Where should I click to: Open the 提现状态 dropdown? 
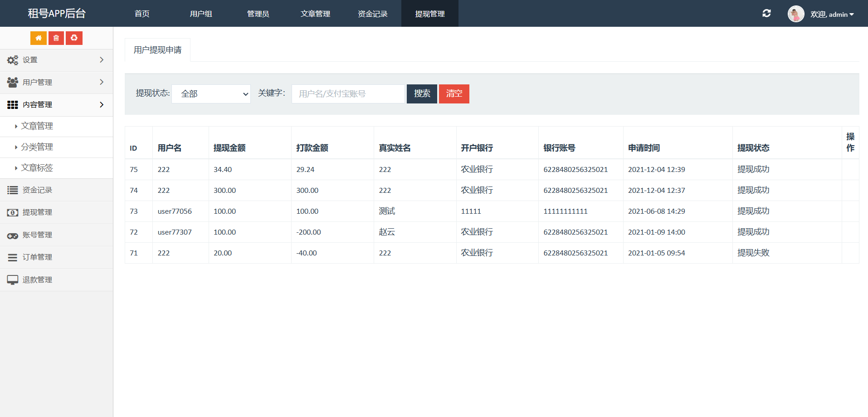pos(211,94)
